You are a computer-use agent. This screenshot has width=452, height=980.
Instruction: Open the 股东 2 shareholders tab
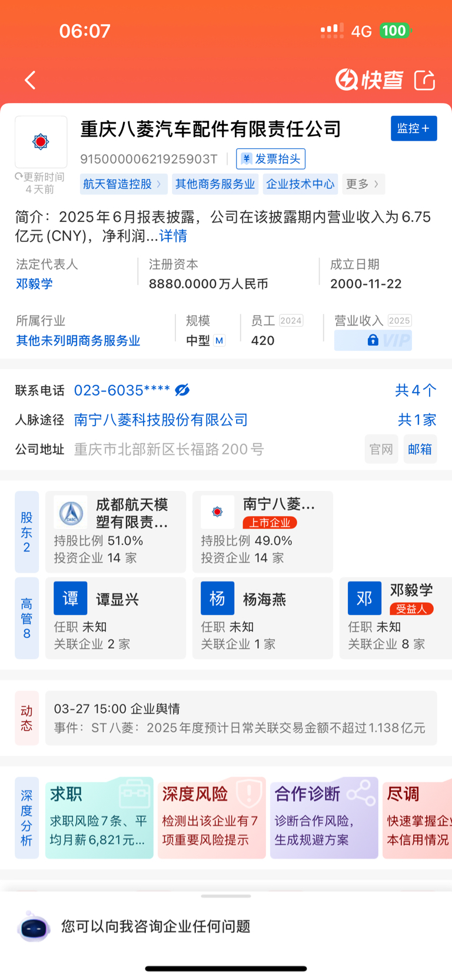pos(26,532)
